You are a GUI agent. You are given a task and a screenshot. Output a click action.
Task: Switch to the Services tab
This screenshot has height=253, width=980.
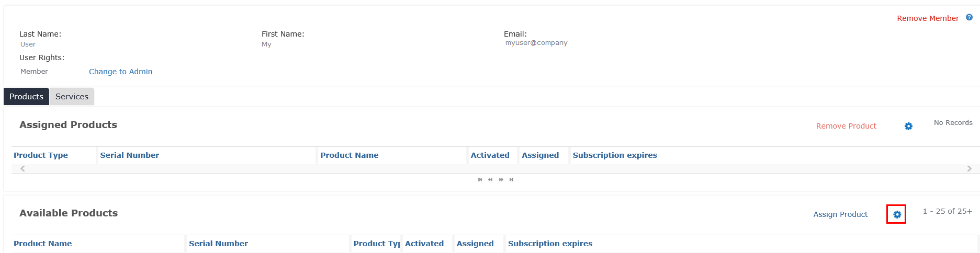72,97
